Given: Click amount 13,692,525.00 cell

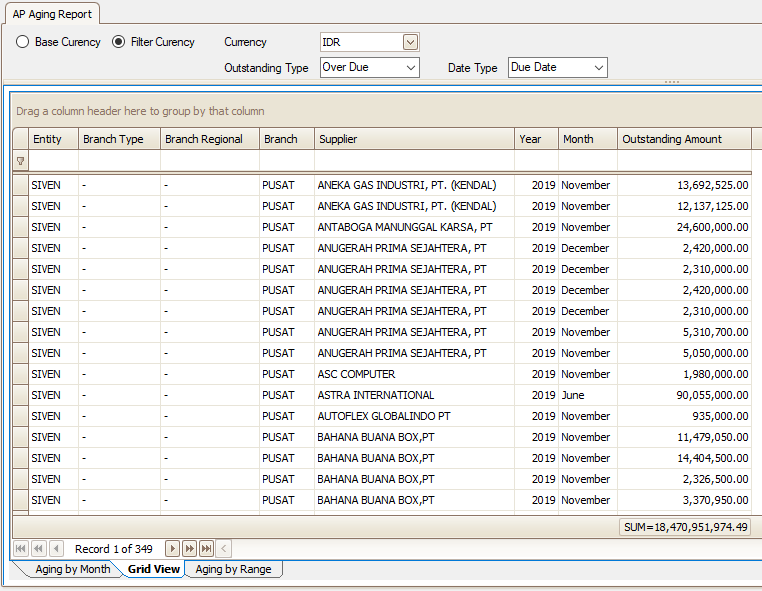Looking at the screenshot, I should pyautogui.click(x=684, y=185).
